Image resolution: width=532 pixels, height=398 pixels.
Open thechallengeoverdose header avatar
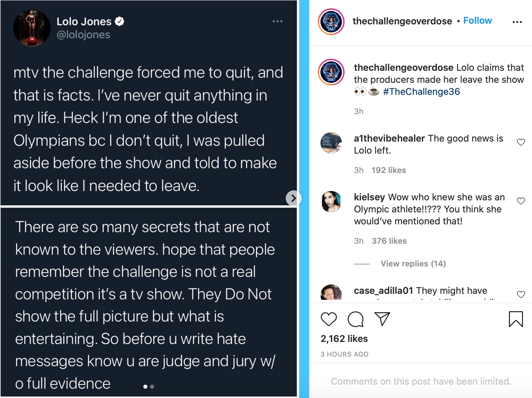[331, 22]
